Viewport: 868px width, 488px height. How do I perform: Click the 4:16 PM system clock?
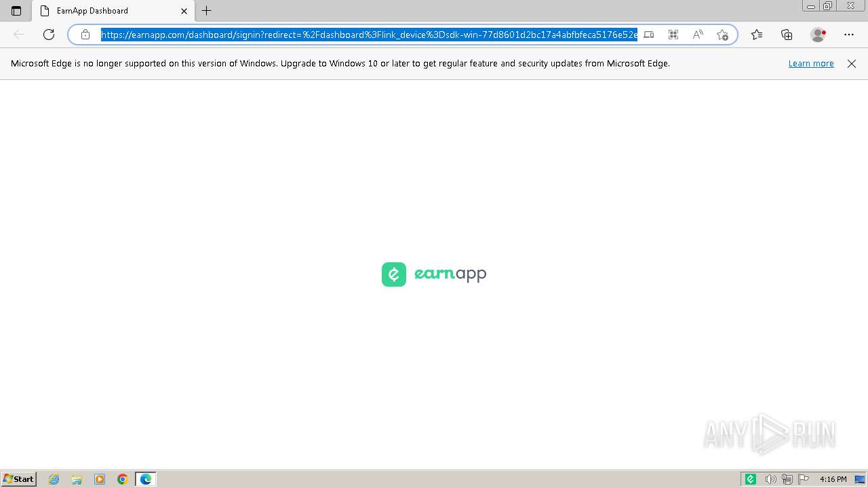pyautogui.click(x=833, y=479)
